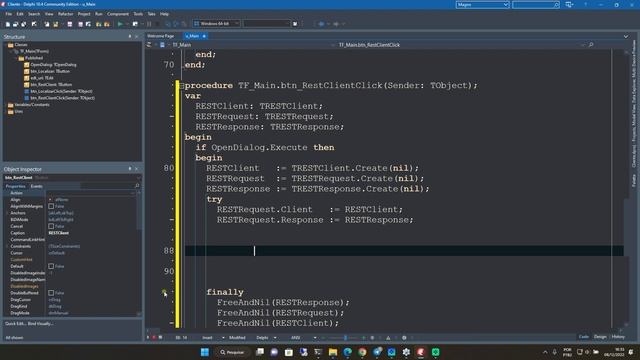This screenshot has height=360, width=640.
Task: Select btn_RestClientClick(Sender: TObject) in Structure tree
Action: pyautogui.click(x=62, y=98)
